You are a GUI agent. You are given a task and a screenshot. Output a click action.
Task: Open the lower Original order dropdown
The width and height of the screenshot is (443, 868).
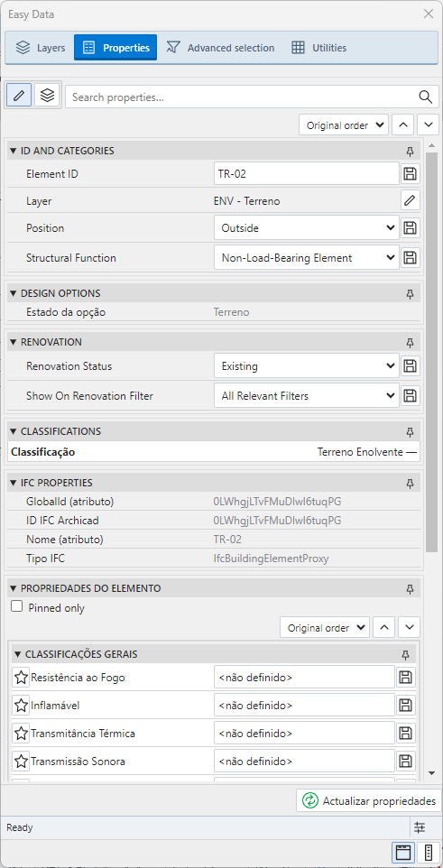(325, 628)
